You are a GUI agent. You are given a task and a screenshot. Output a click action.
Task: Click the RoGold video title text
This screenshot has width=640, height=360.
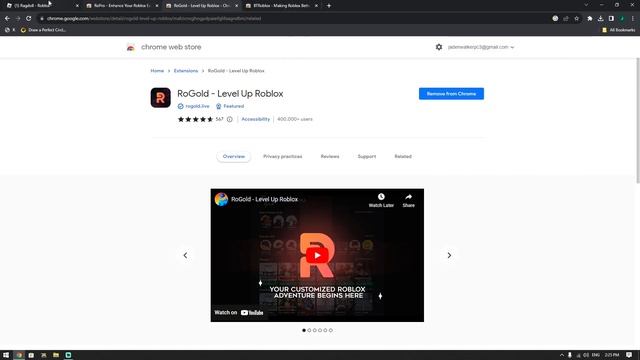[x=264, y=199]
